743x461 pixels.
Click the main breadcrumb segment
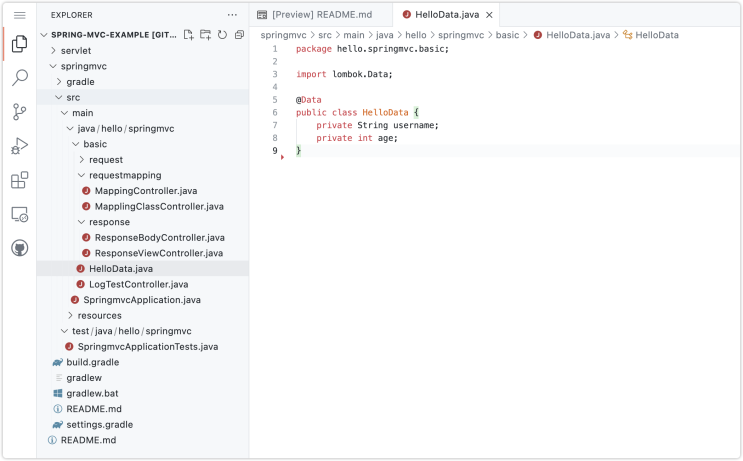click(x=354, y=35)
